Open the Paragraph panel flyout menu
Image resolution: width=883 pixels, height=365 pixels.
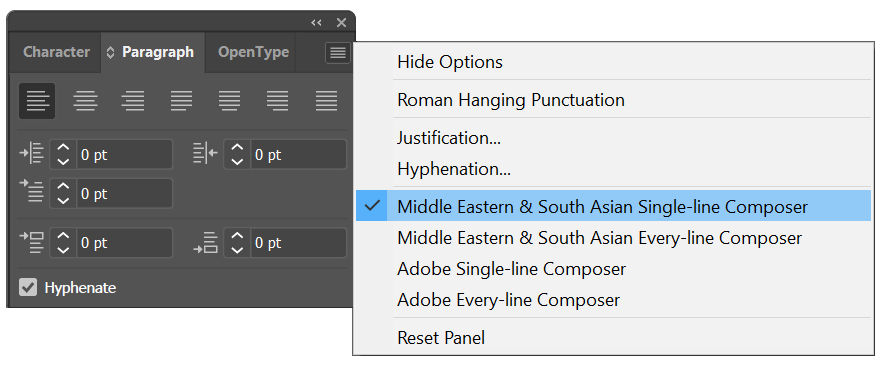338,53
